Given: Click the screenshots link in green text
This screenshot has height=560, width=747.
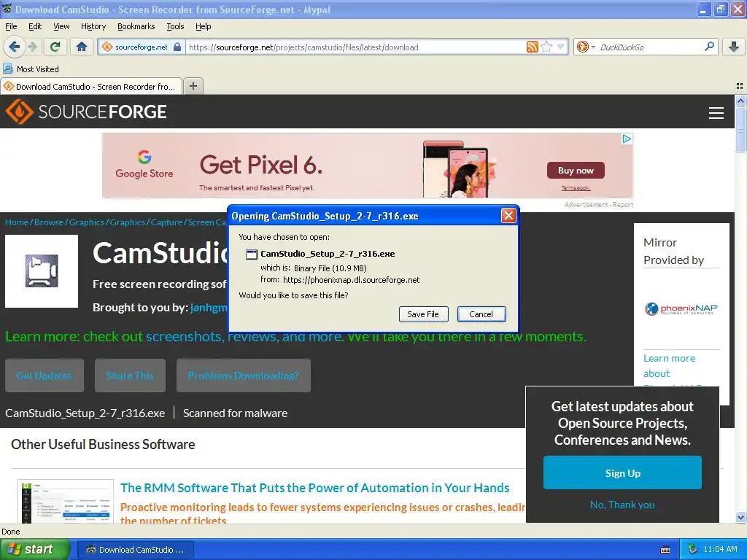Looking at the screenshot, I should [x=184, y=336].
